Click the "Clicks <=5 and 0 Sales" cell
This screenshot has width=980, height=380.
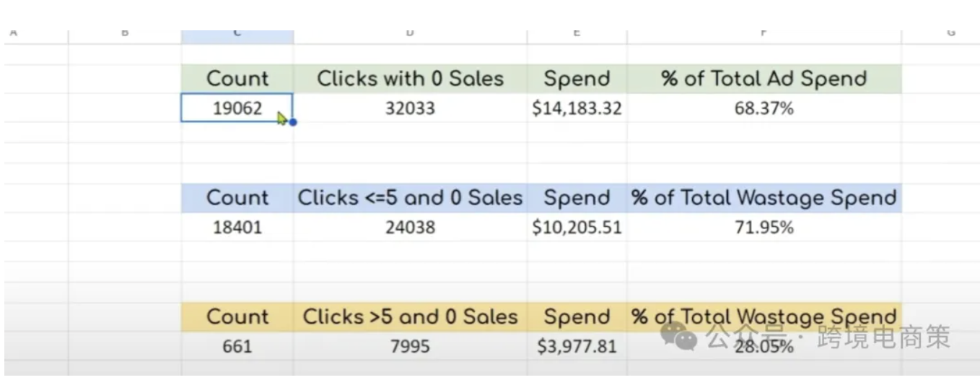410,198
